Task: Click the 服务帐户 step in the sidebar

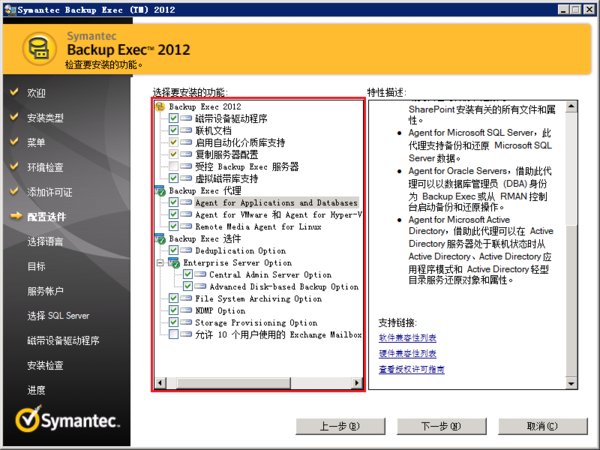Action: click(x=45, y=291)
